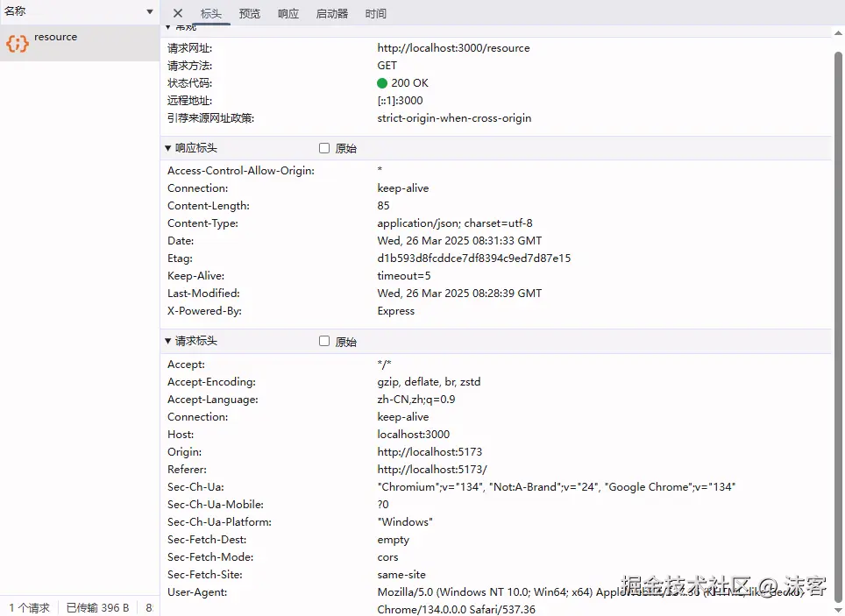The height and width of the screenshot is (616, 845).
Task: Click the Content-Length value 85
Action: [383, 206]
